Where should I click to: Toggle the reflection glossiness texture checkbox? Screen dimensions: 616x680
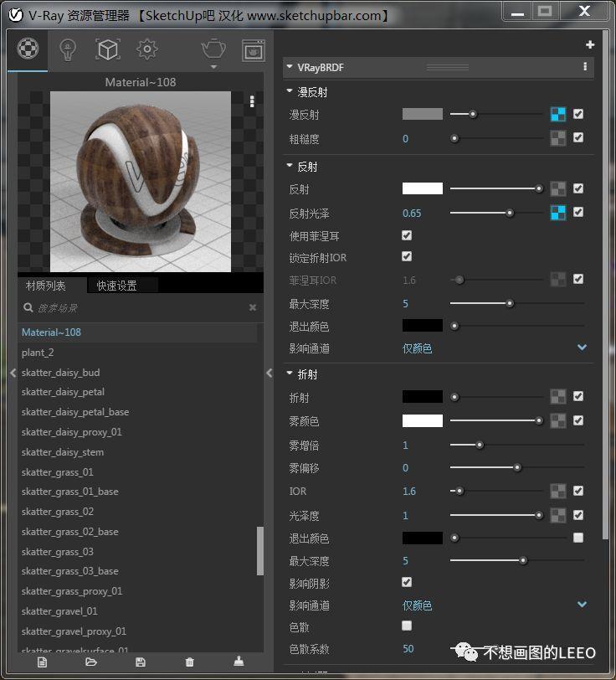click(578, 212)
